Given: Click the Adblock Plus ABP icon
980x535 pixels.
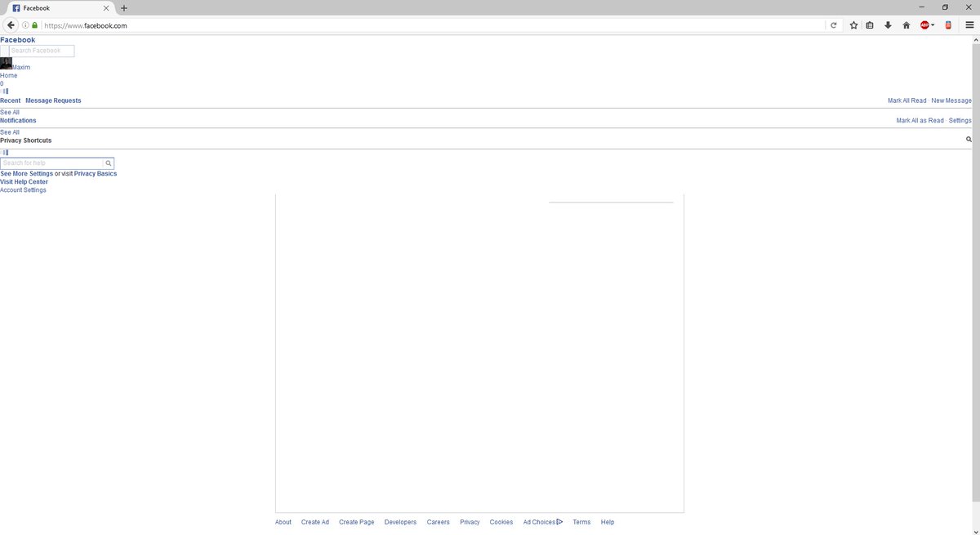Looking at the screenshot, I should 924,25.
